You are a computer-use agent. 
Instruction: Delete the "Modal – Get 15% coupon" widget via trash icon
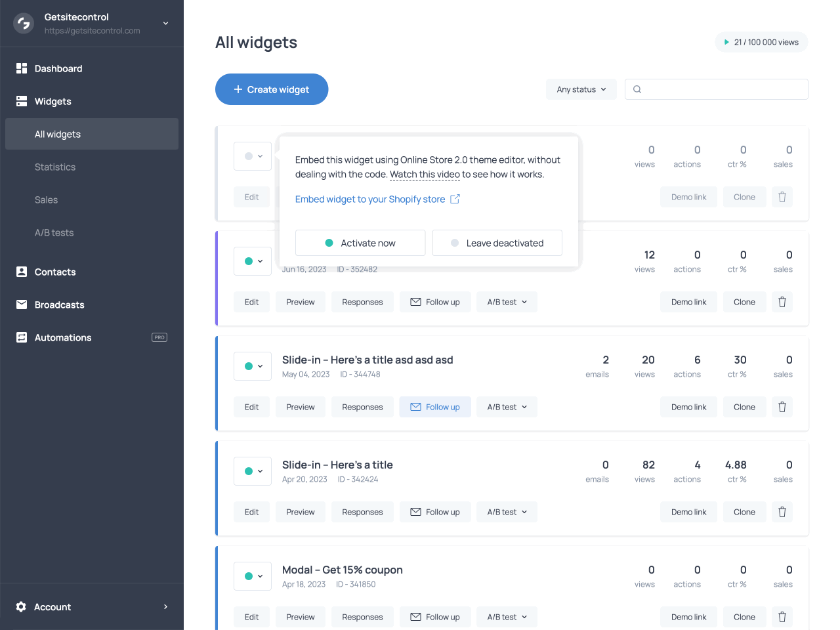click(x=782, y=617)
